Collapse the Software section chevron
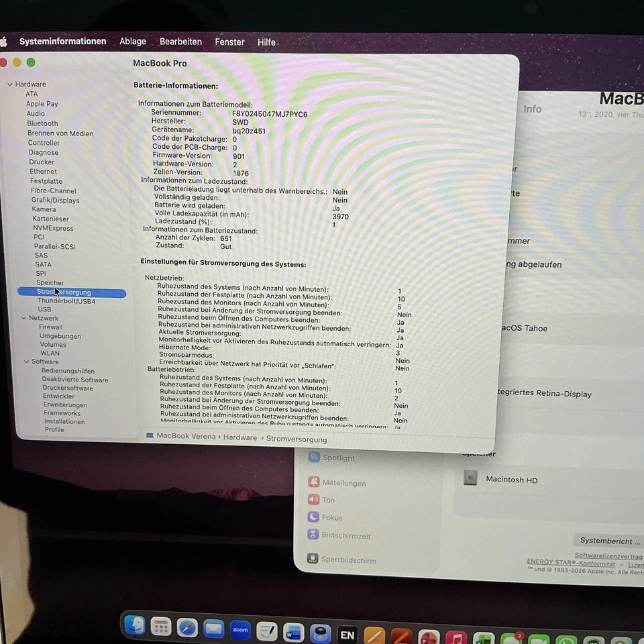This screenshot has height=644, width=644. point(26,362)
